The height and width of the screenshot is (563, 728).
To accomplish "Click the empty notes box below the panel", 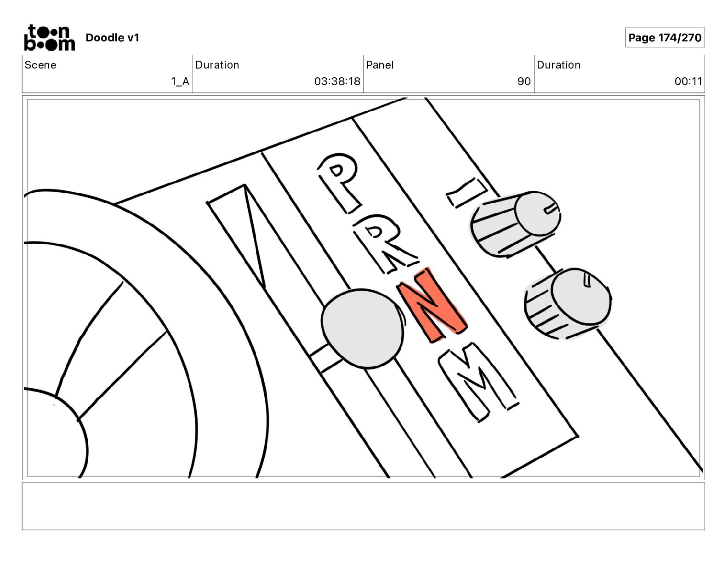I will [x=363, y=506].
